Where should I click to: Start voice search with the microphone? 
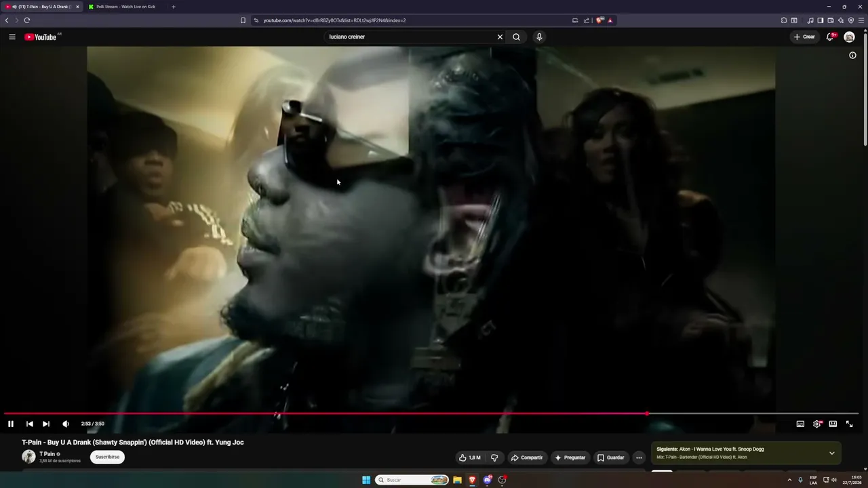[x=539, y=37]
